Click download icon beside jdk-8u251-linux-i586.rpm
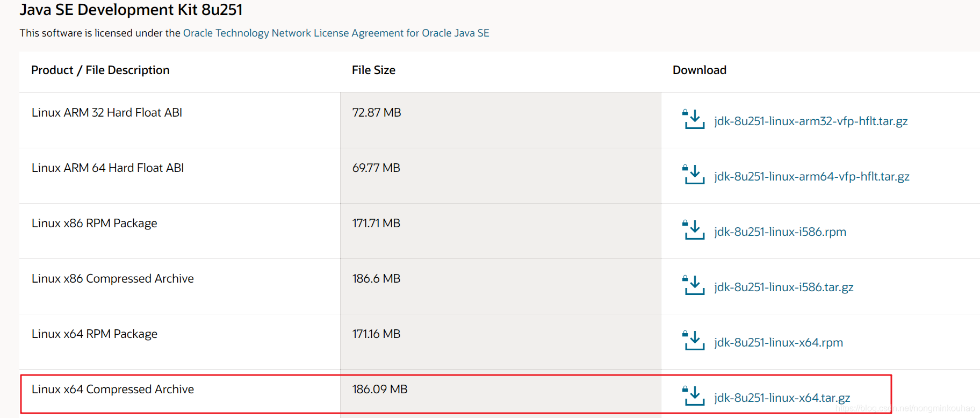 694,230
